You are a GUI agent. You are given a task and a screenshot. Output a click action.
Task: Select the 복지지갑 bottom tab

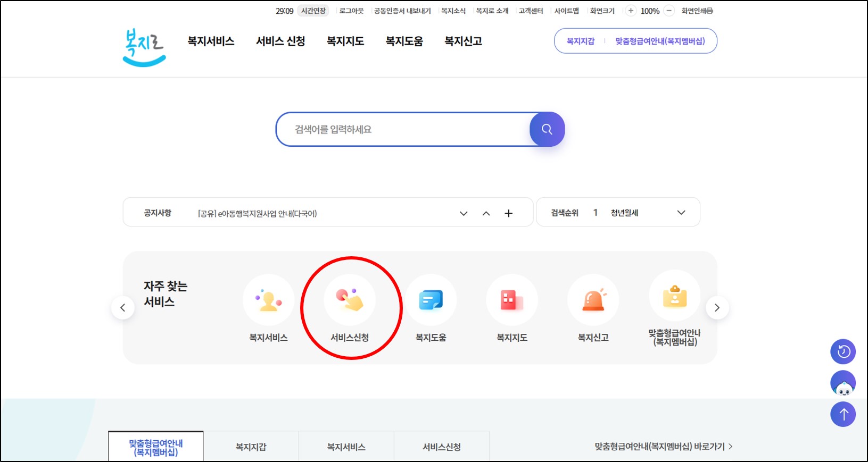tap(251, 447)
